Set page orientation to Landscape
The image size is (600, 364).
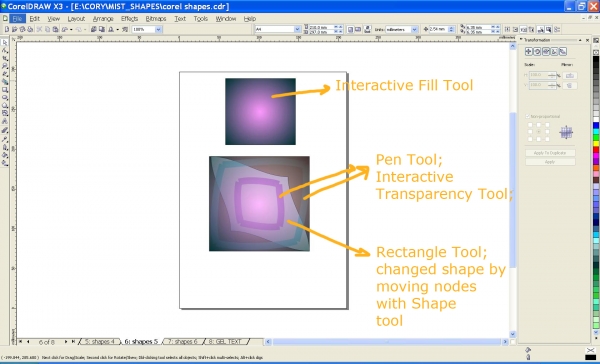358,29
